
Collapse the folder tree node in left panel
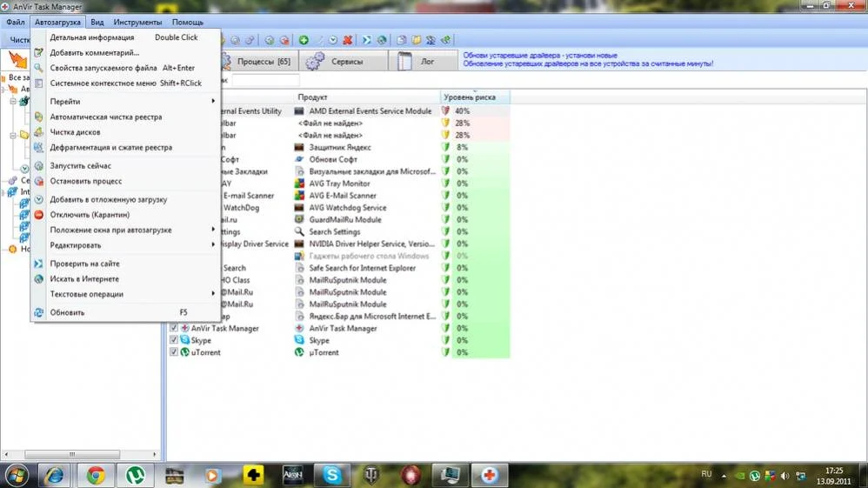coord(13,135)
